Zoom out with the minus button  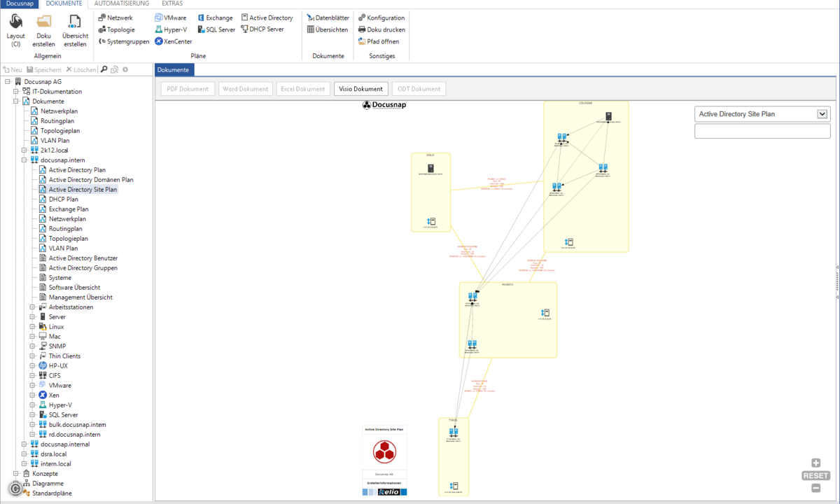click(815, 488)
